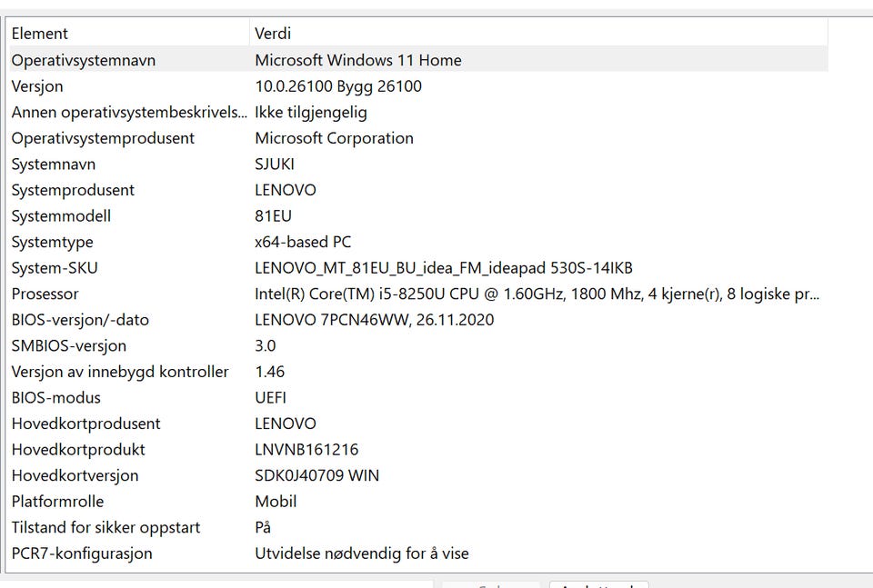This screenshot has width=873, height=588.
Task: Select the value Microsoft Corporation
Action: [334, 138]
